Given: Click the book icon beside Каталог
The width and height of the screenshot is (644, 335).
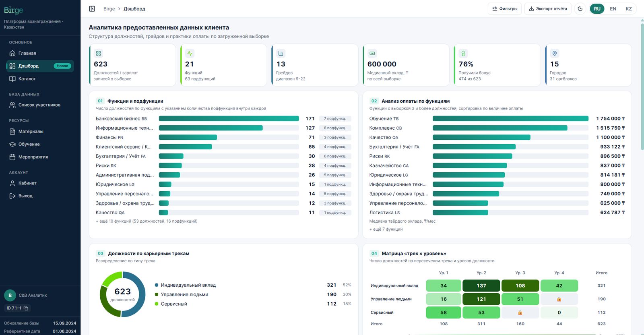Looking at the screenshot, I should point(12,79).
